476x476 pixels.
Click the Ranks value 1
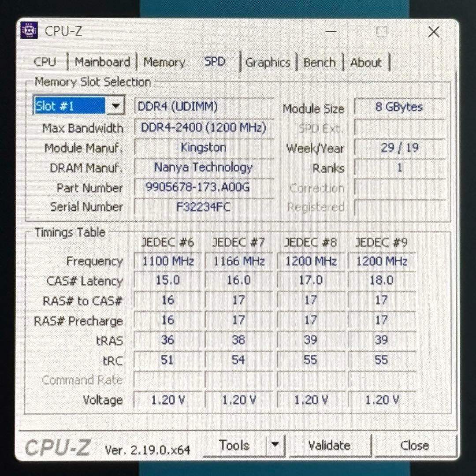pyautogui.click(x=399, y=168)
